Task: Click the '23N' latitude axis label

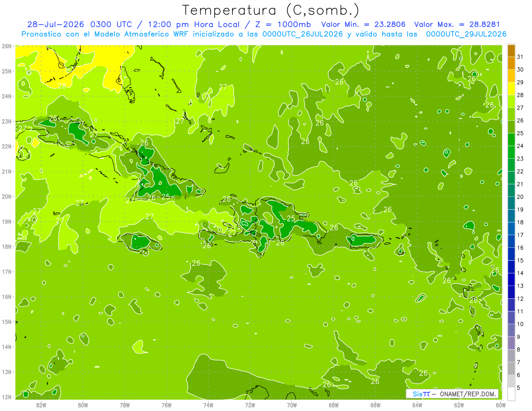Action: click(7, 121)
